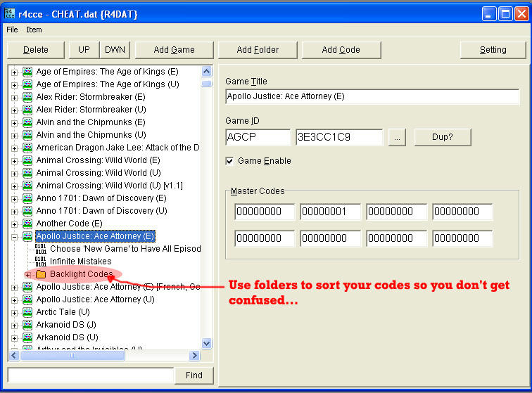Select 'Anno 1701: Dawn of Discovery (E)' row
Image resolution: width=532 pixels, height=393 pixels.
(101, 198)
